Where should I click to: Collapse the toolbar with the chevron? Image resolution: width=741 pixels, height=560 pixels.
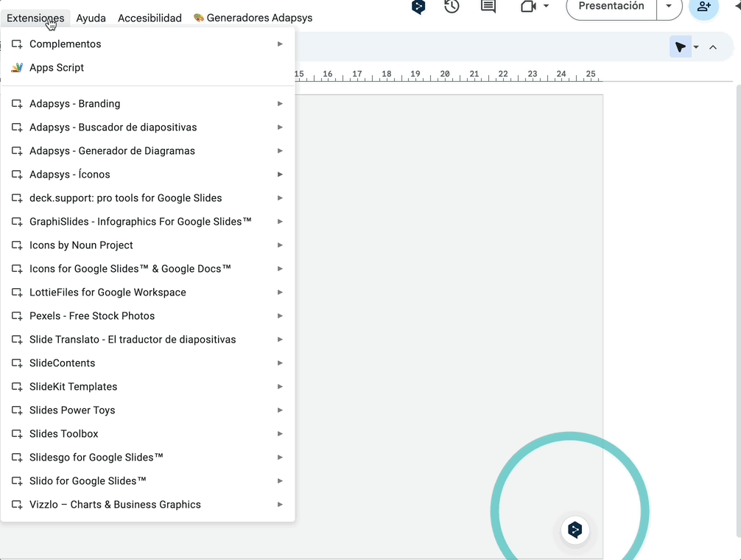click(x=712, y=47)
